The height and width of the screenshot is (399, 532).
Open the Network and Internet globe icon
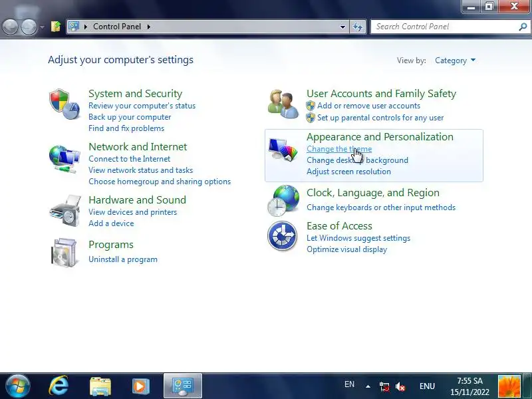coord(65,159)
